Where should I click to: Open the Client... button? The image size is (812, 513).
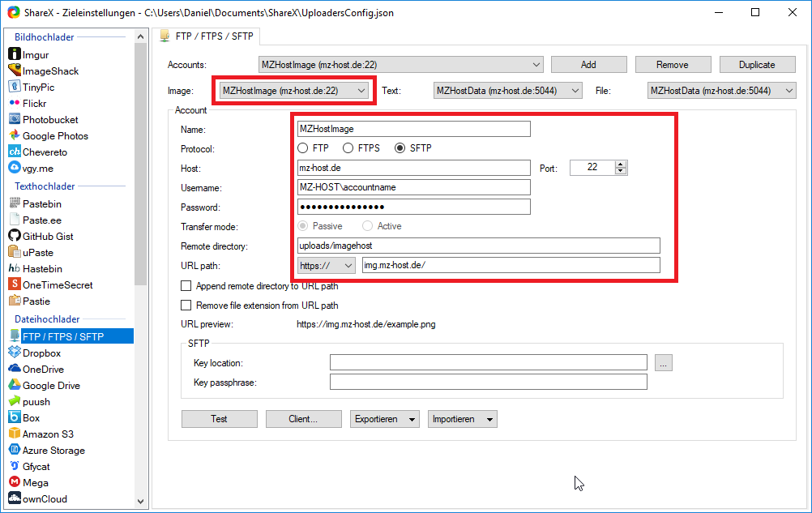click(x=303, y=419)
